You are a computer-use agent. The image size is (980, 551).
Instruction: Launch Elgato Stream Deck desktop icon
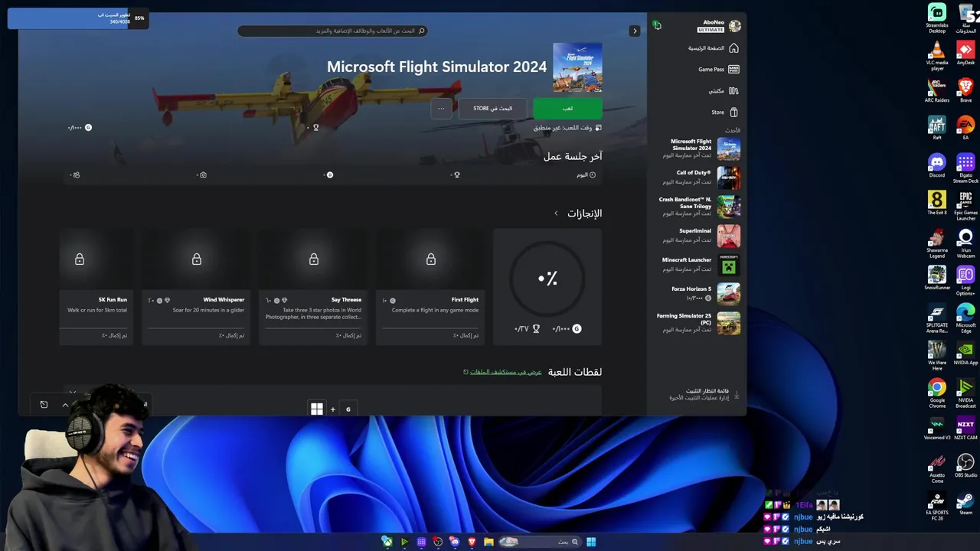click(965, 168)
